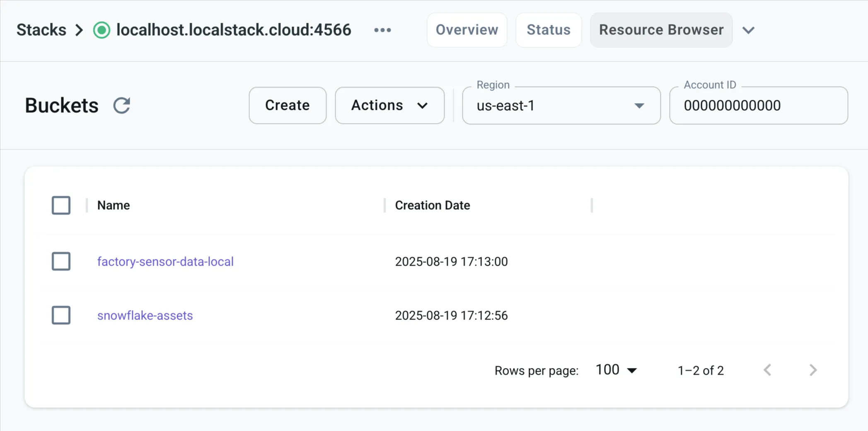868x431 pixels.
Task: Expand the chevron next to Resource Browser
Action: 749,30
